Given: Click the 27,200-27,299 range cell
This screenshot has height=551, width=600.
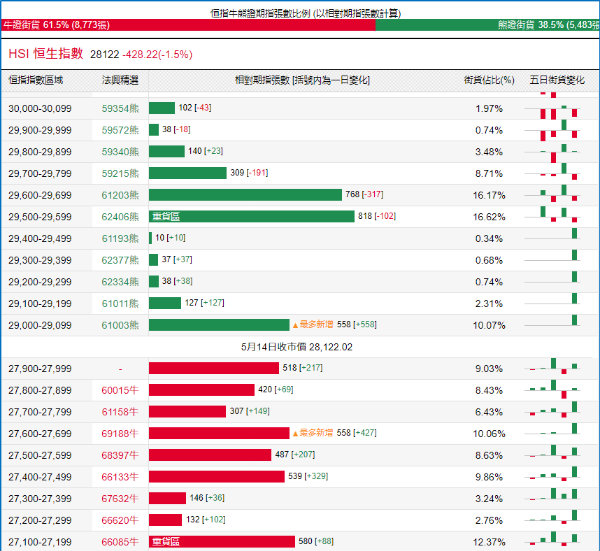Looking at the screenshot, I should (40, 520).
